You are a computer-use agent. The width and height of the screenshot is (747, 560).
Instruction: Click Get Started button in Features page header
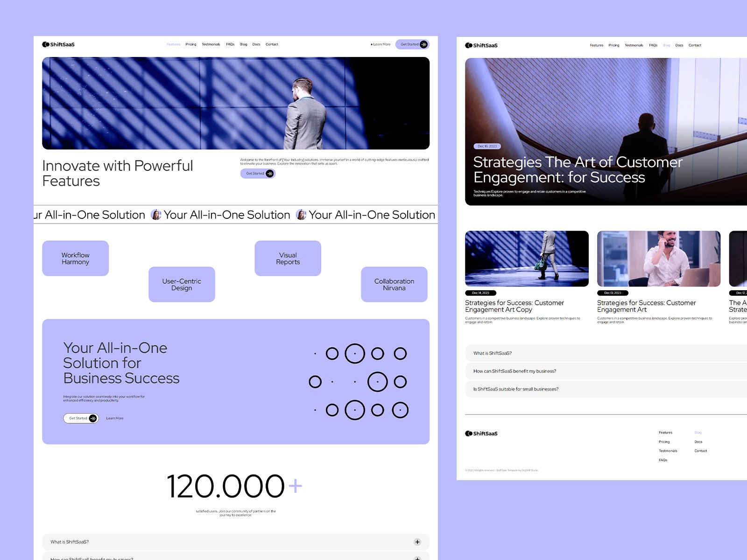[412, 44]
